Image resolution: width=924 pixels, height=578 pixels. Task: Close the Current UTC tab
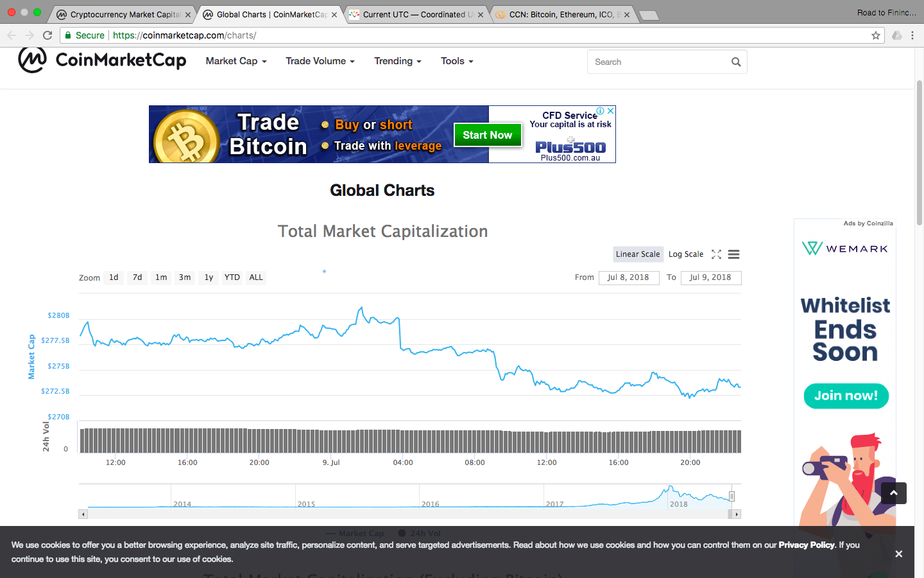click(x=481, y=15)
